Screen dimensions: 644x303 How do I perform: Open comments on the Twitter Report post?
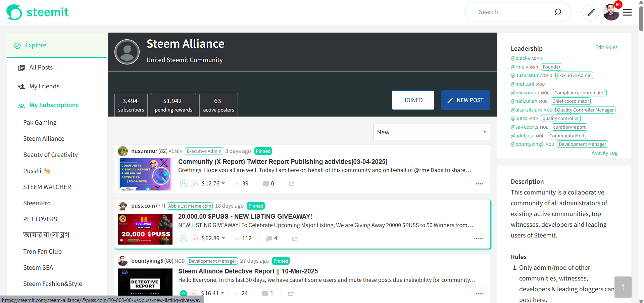[268, 184]
